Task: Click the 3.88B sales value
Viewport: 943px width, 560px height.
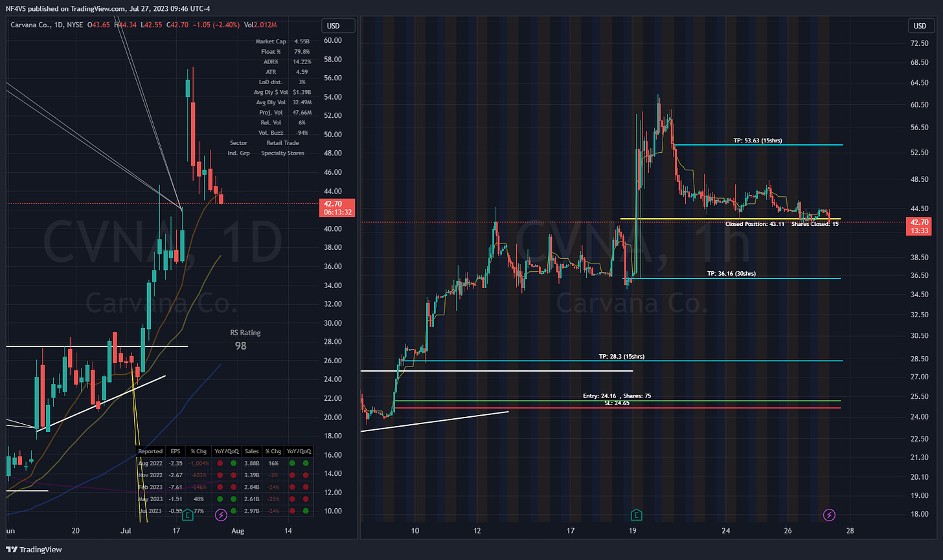Action: 251,463
